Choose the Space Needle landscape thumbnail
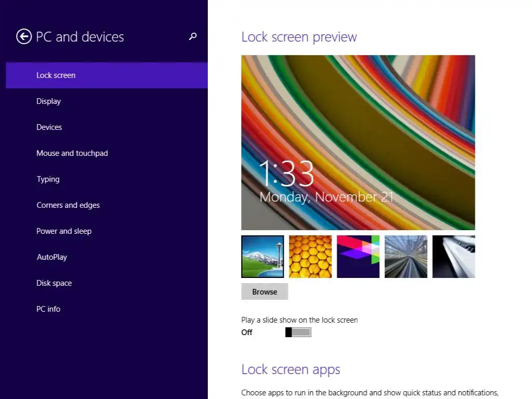This screenshot has height=399, width=532. pyautogui.click(x=262, y=257)
